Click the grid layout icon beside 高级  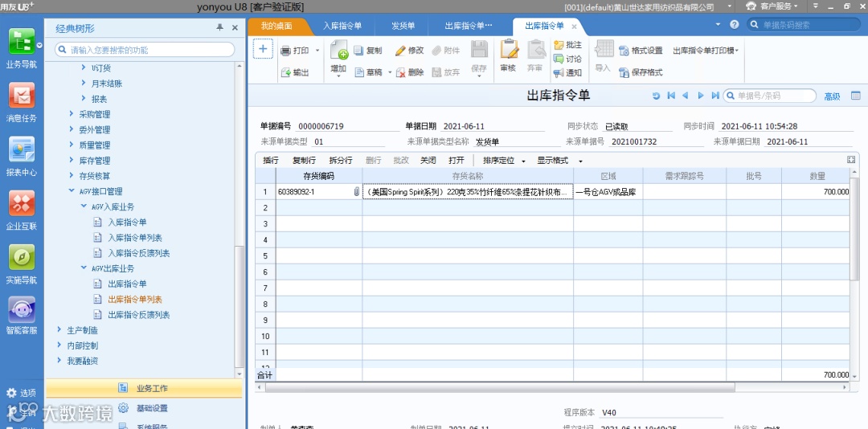tap(856, 96)
